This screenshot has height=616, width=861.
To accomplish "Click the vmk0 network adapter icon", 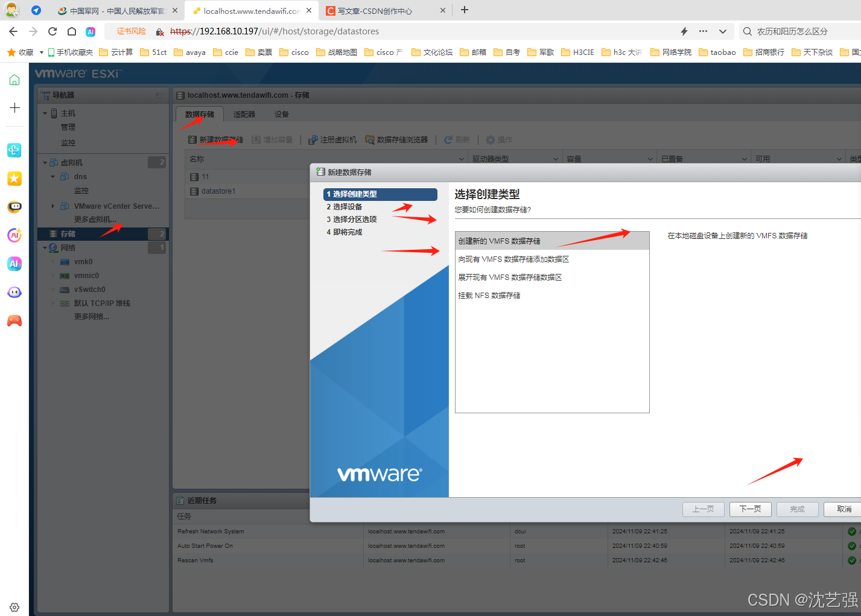I will coord(65,262).
